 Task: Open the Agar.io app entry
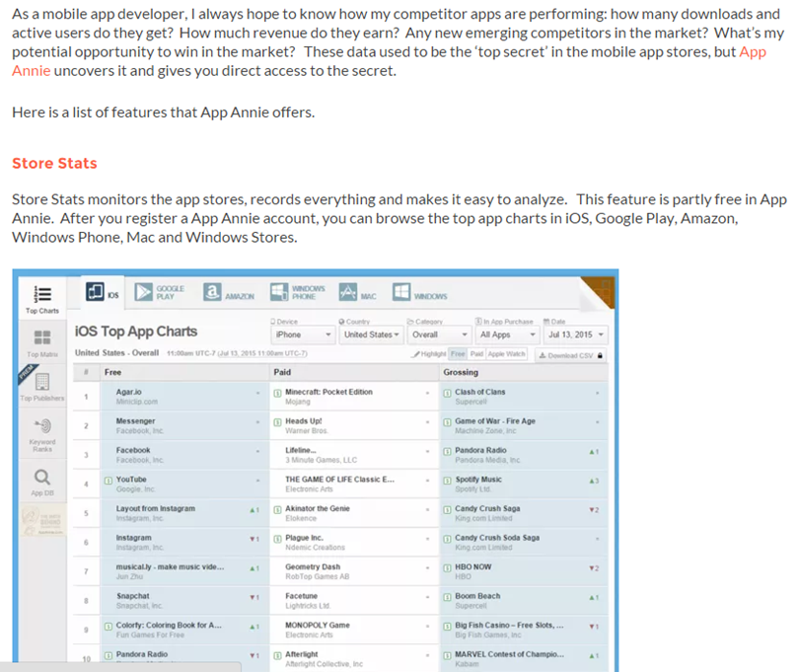click(x=131, y=392)
